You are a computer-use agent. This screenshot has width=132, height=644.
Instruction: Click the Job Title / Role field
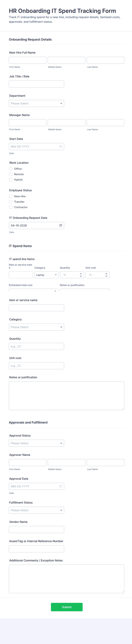[36, 84]
